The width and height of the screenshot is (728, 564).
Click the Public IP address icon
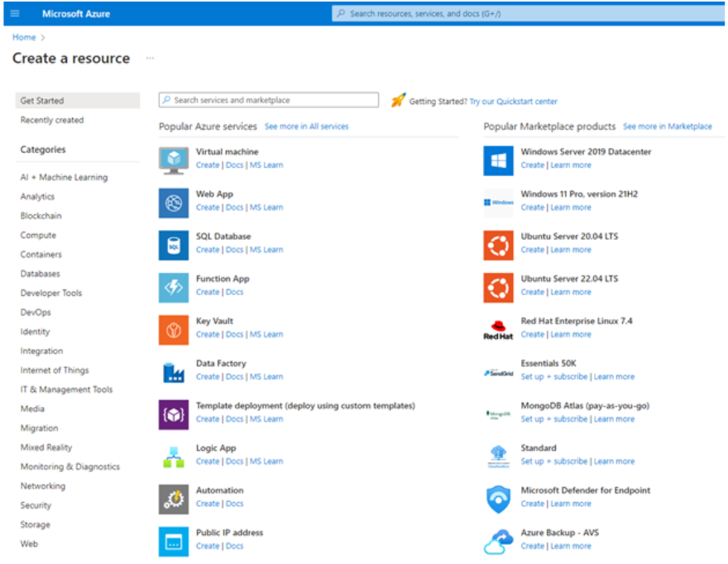[174, 541]
